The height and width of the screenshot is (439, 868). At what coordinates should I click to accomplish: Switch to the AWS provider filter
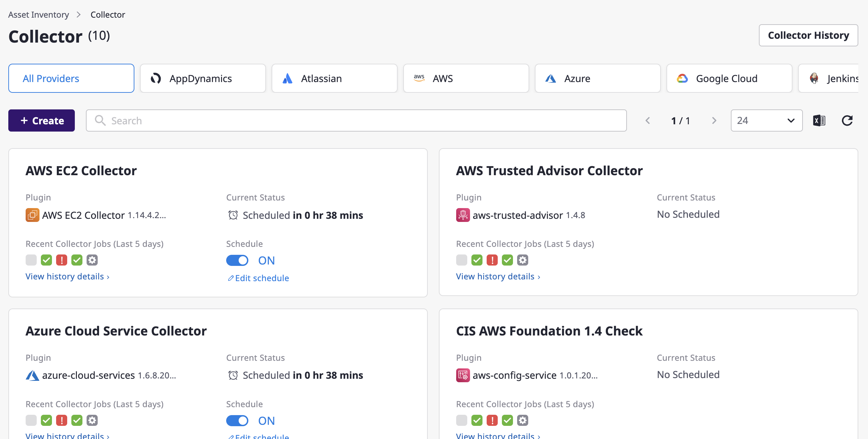(466, 78)
